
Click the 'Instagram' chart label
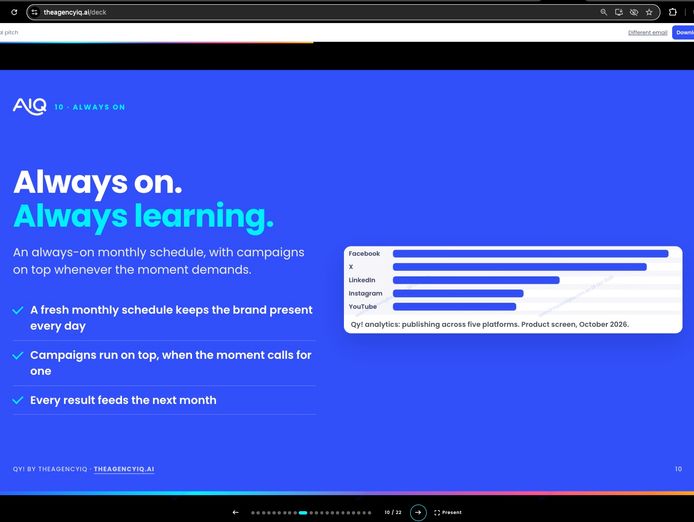365,294
